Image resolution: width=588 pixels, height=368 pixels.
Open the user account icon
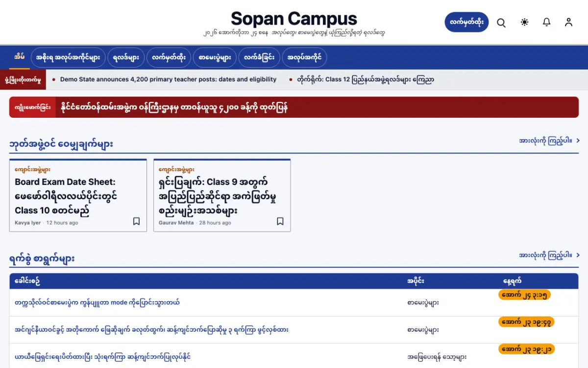(x=568, y=23)
